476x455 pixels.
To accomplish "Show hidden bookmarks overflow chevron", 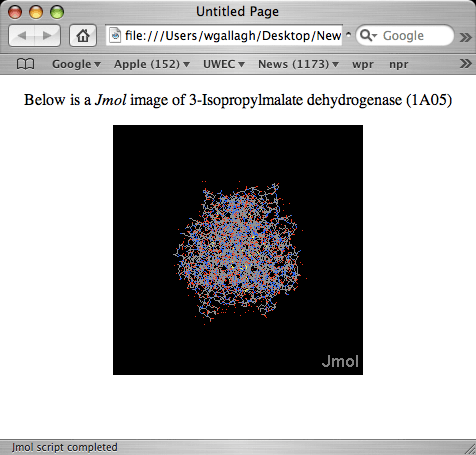I will click(x=465, y=63).
